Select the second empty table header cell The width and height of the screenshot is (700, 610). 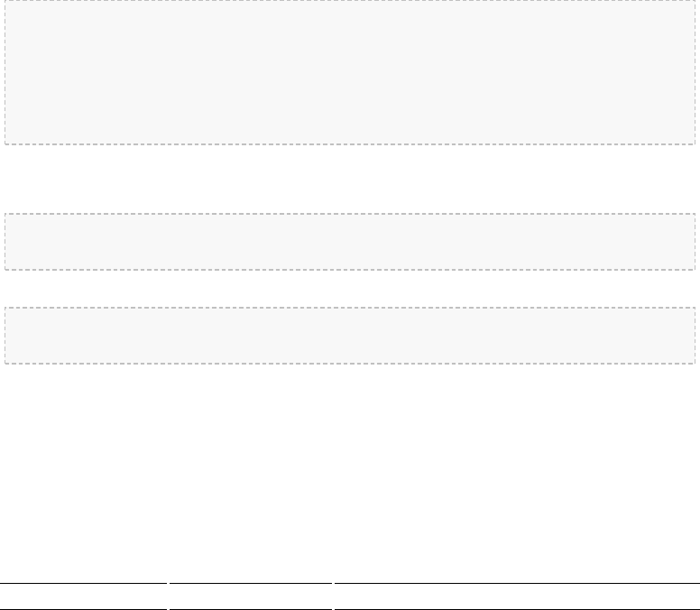tap(251, 596)
